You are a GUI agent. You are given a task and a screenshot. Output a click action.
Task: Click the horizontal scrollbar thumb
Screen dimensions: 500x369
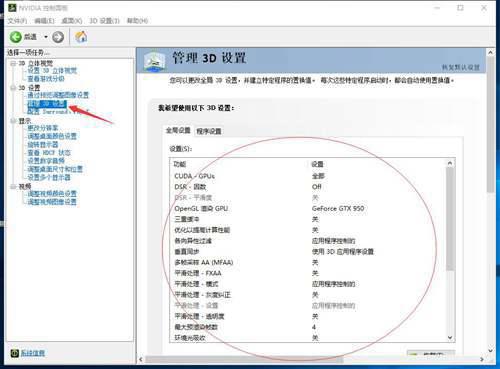tap(244, 359)
